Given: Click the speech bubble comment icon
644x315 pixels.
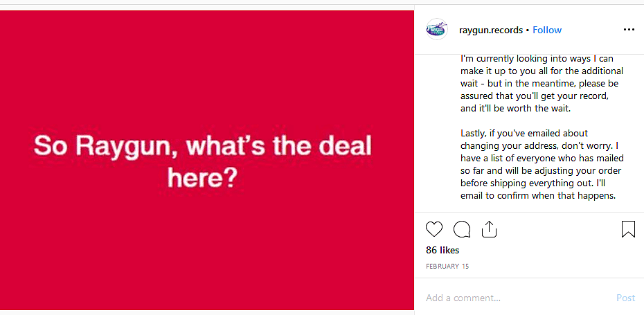Looking at the screenshot, I should pos(461,229).
